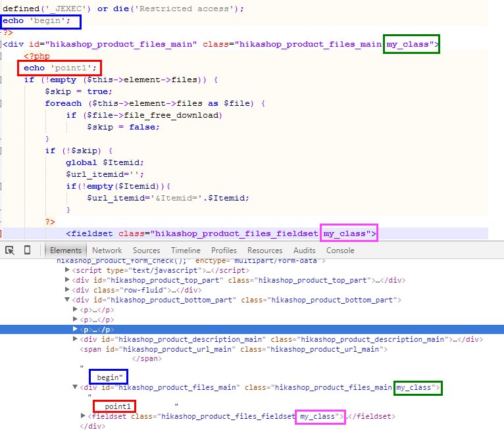This screenshot has height=430, width=504.
Task: Select the 'point1' text node in DOM
Action: point(118,406)
